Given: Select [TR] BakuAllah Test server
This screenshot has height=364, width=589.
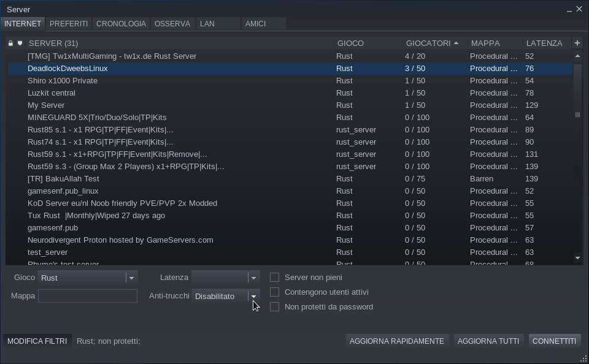Looking at the screenshot, I should (x=290, y=178).
